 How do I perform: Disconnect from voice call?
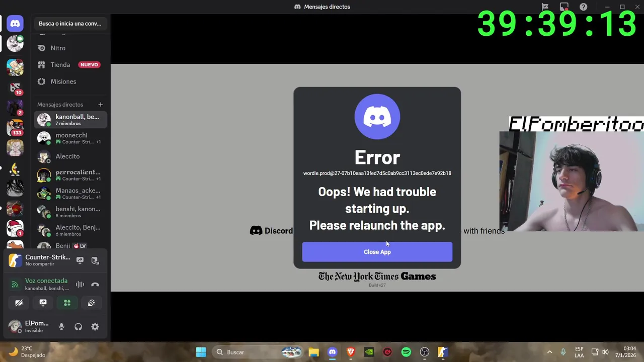click(95, 285)
